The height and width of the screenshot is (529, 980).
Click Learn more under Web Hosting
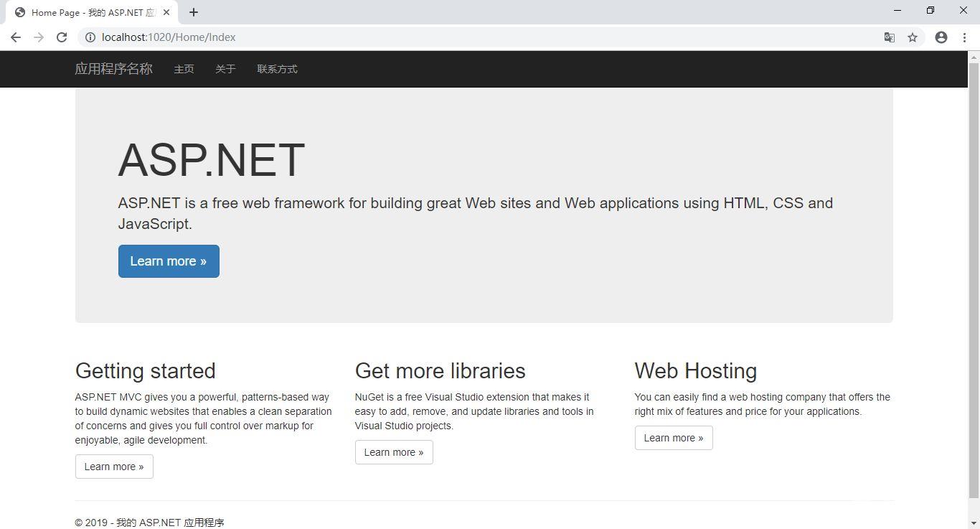point(674,438)
